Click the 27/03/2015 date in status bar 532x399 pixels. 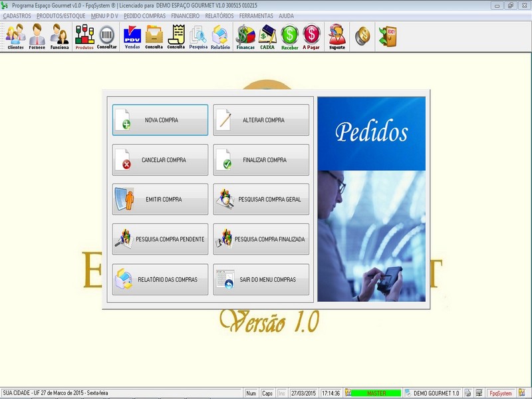coord(303,393)
